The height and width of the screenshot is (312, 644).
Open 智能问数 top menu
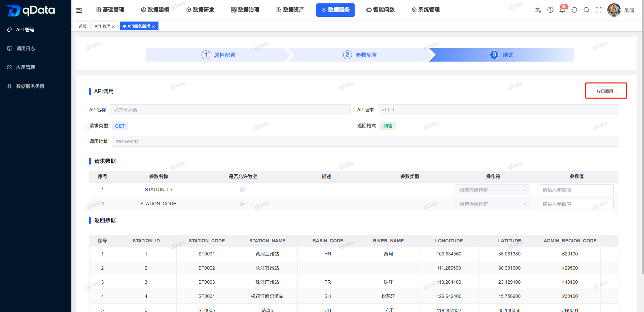tap(381, 10)
